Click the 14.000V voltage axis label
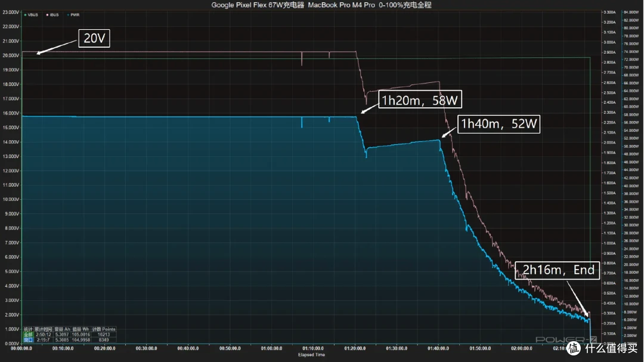644x362 pixels. click(x=11, y=142)
